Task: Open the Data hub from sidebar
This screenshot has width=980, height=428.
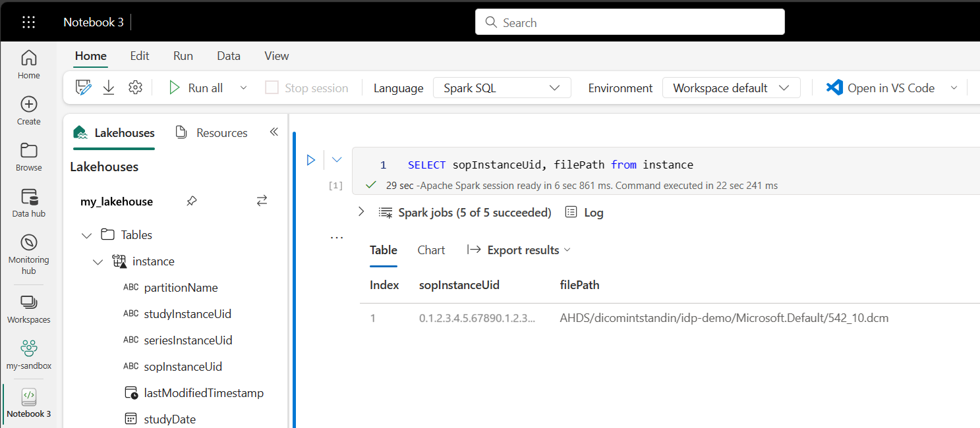Action: pos(28,202)
